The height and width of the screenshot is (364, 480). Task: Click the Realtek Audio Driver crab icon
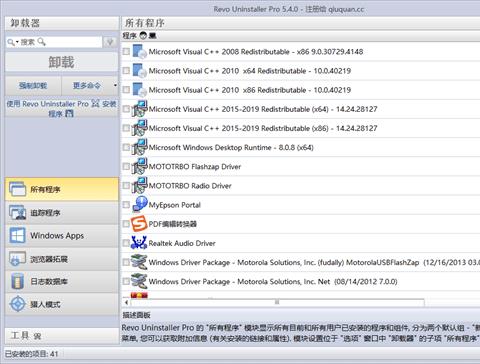tap(139, 243)
